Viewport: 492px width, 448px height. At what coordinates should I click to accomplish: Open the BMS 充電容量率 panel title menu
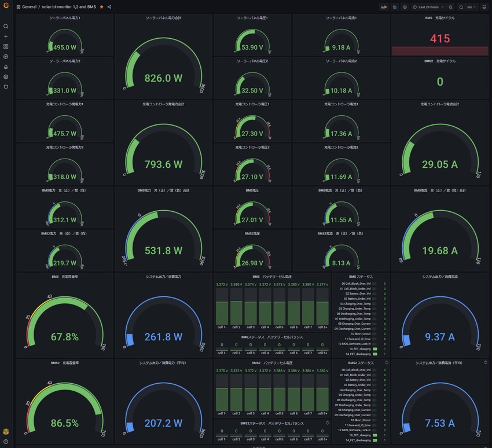tap(65, 277)
